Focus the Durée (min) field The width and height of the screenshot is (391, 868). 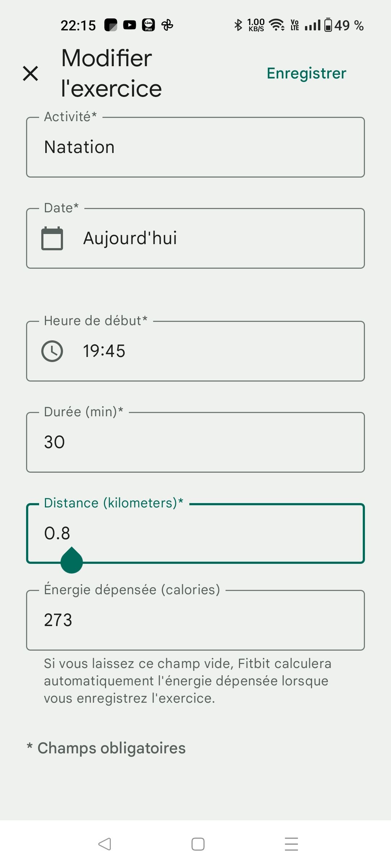coord(195,442)
